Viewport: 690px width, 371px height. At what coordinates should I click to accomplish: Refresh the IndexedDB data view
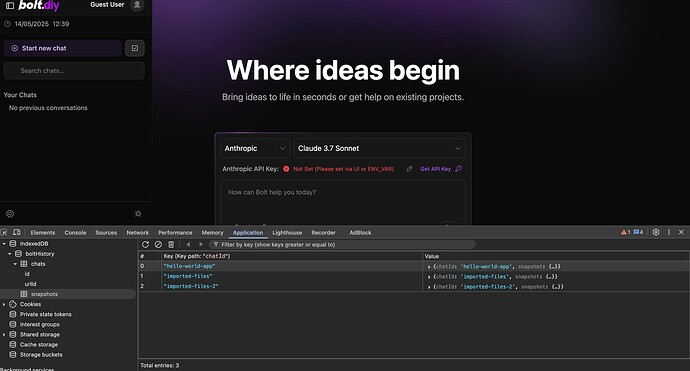145,245
